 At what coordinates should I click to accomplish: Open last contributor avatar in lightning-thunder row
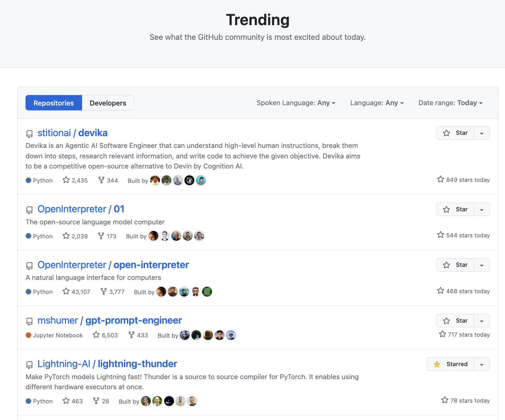[192, 401]
